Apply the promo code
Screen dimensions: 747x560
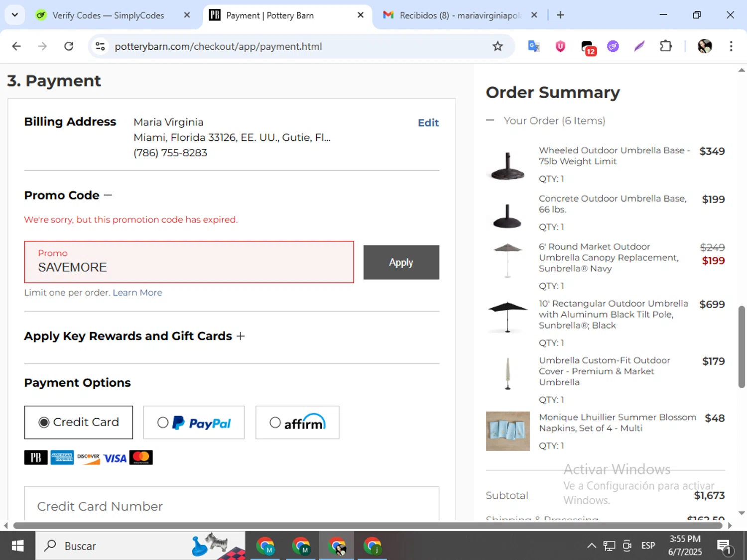(401, 262)
